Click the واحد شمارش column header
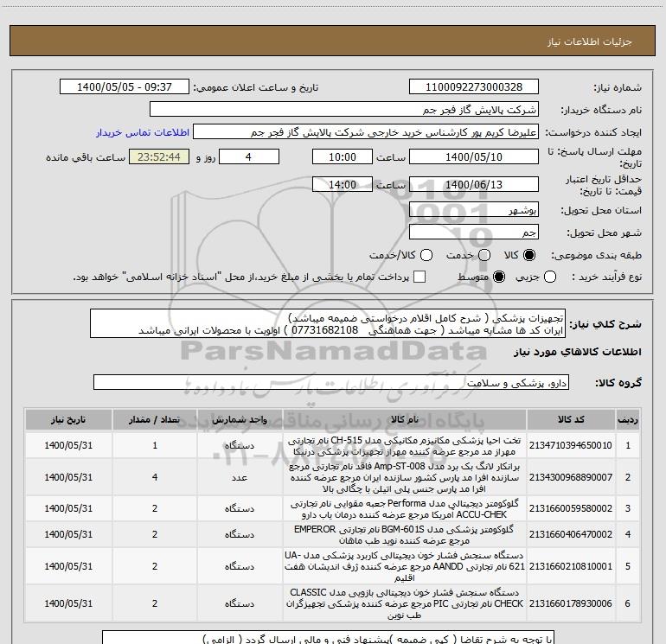Viewport: 666px width, 644px height. click(x=240, y=420)
